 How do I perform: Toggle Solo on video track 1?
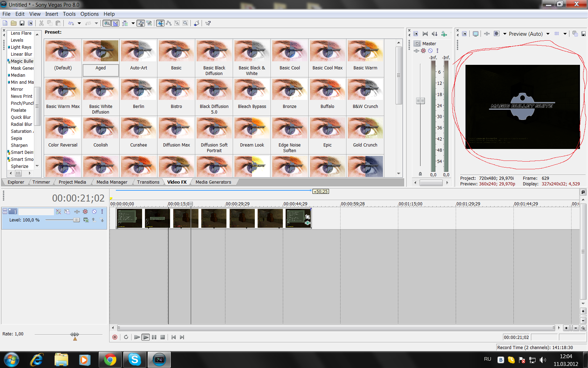coord(102,212)
